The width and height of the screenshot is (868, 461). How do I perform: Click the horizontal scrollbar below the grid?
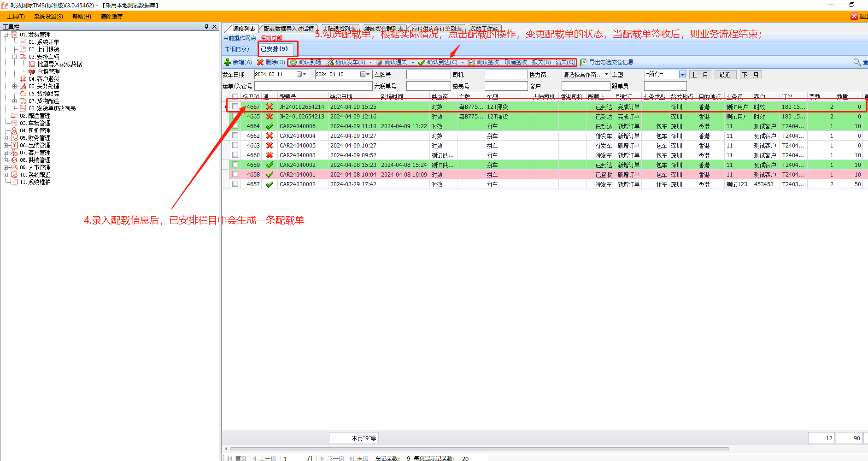point(479,449)
